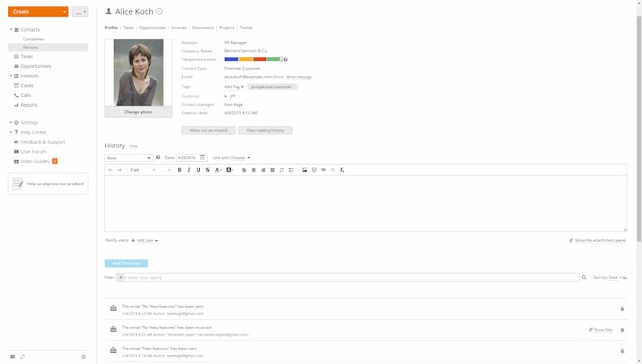Click Make out an invoice button
The height and width of the screenshot is (364, 642).
tap(208, 130)
